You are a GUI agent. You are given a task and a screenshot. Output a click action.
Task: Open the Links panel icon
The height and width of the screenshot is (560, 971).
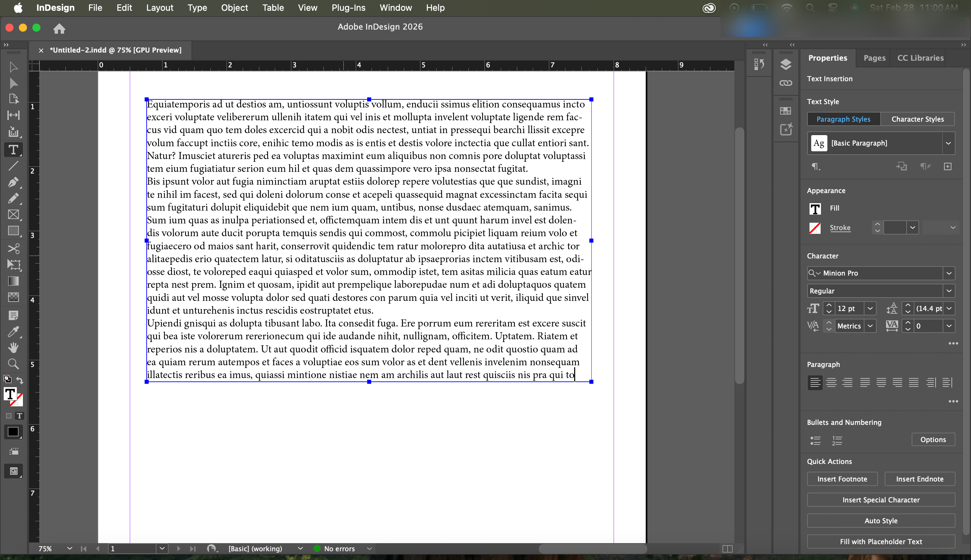tap(786, 83)
